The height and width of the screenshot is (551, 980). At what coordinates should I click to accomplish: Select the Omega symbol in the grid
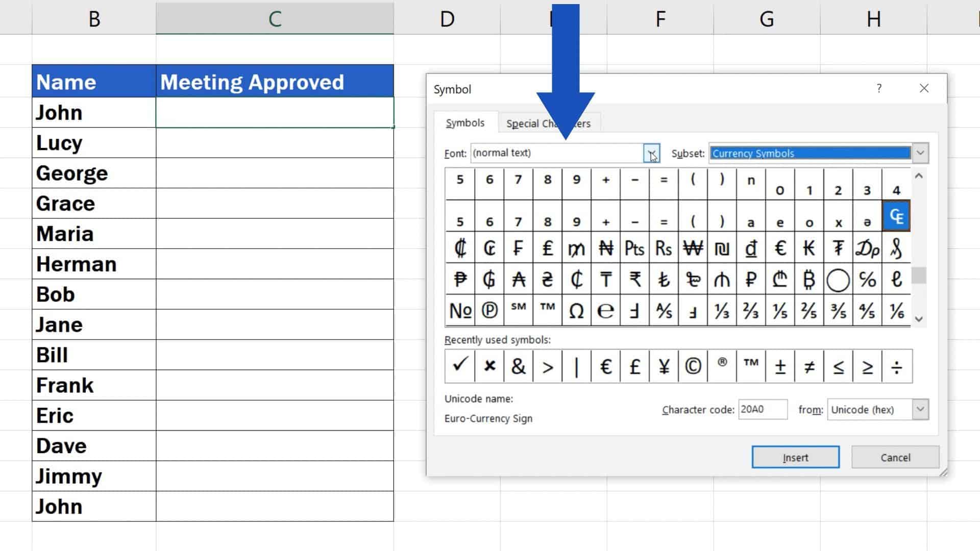[576, 310]
